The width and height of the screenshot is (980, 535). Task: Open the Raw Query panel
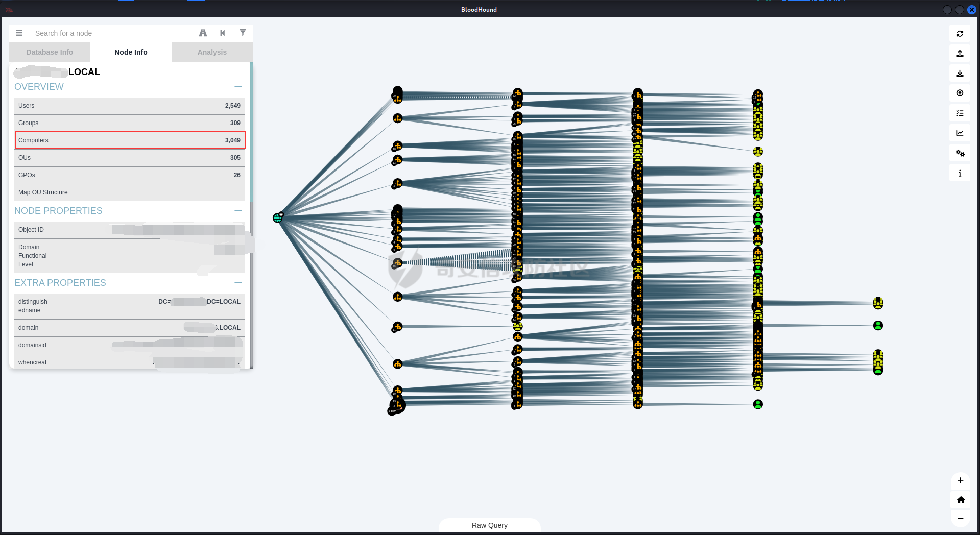(x=489, y=525)
